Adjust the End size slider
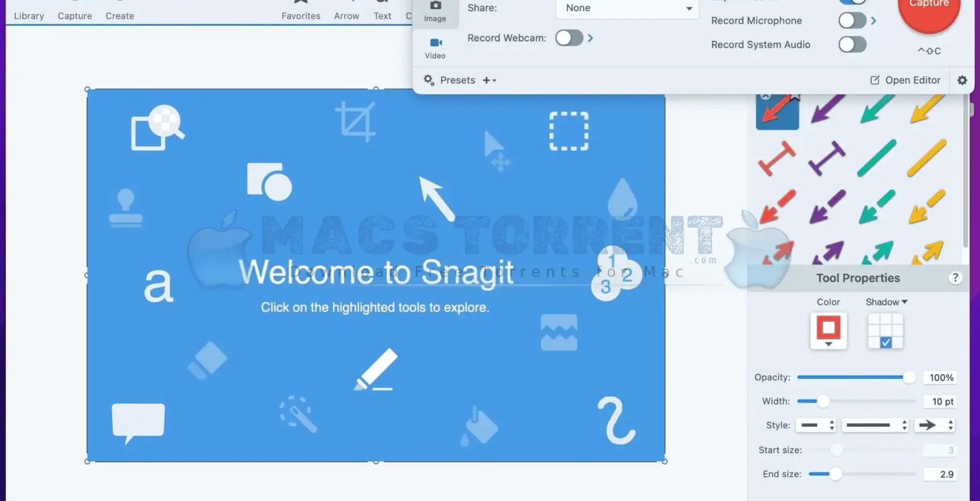 (862, 474)
